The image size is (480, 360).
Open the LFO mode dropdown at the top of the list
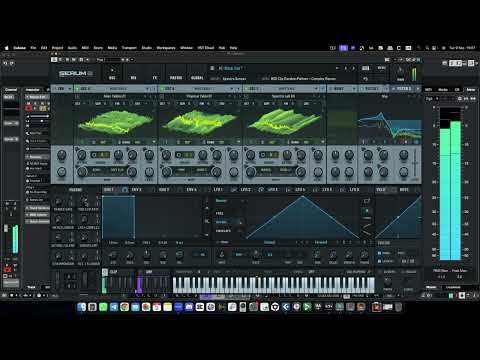[230, 201]
